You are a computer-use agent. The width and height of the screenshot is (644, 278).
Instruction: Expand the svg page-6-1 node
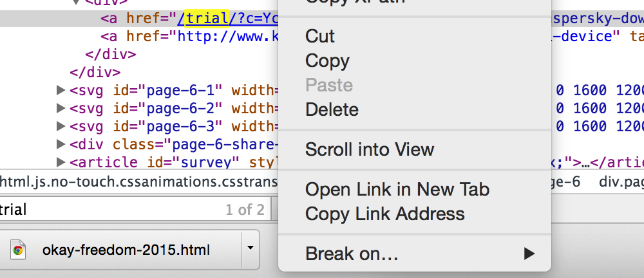(61, 90)
